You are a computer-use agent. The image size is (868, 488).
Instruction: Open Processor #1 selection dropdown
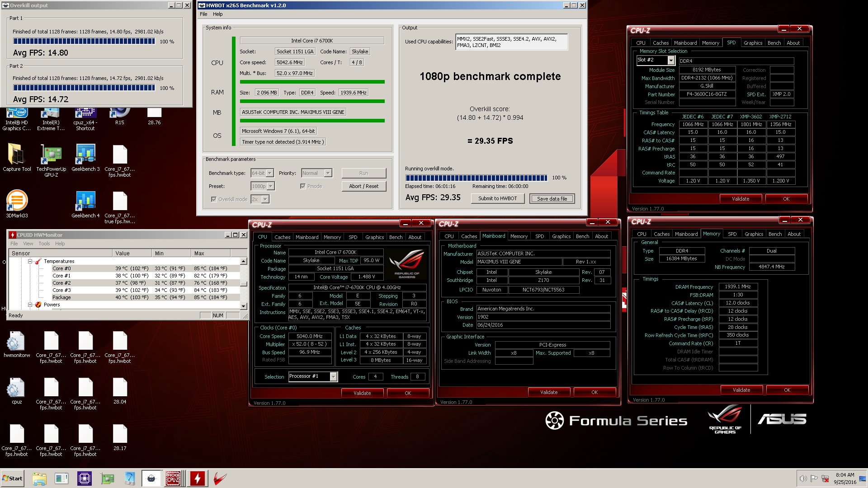pos(333,376)
